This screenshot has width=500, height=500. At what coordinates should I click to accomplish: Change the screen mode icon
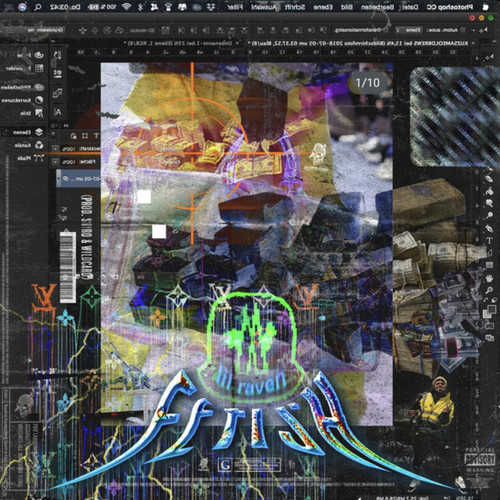click(489, 338)
